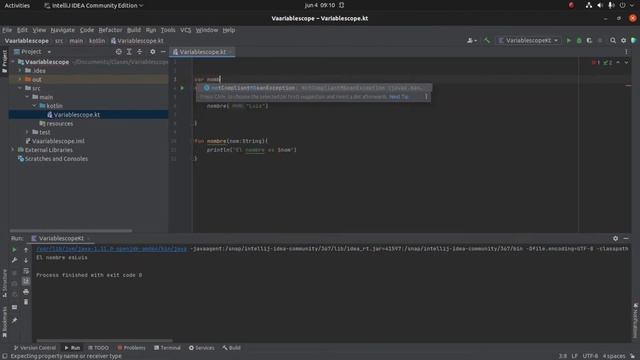Toggle soft-wrap in Run console
640x360 pixels.
(x=26, y=271)
